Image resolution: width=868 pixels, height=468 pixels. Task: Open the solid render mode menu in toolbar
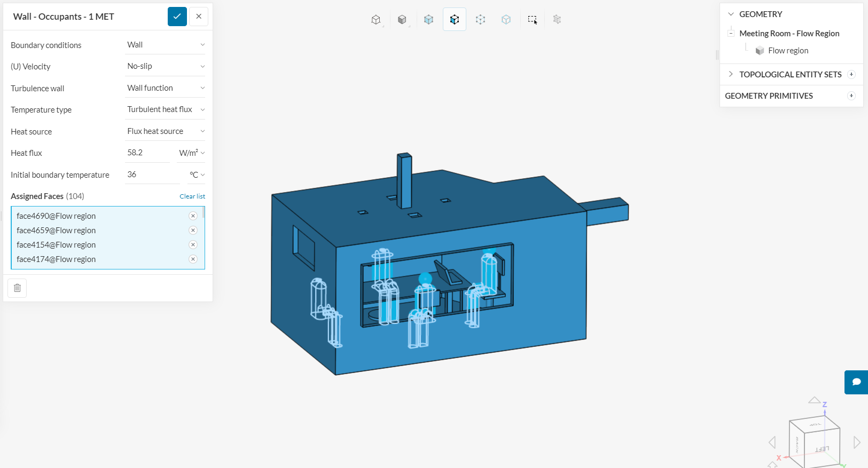click(402, 20)
